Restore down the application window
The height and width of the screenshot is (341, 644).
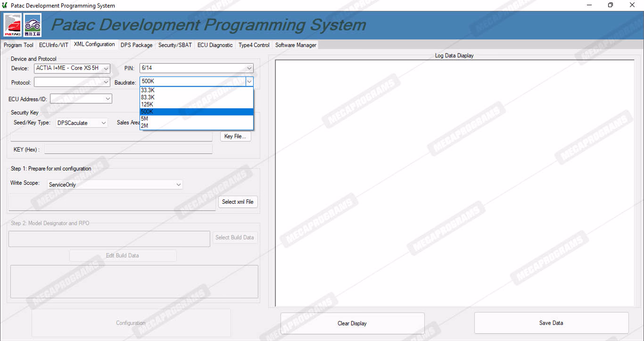tap(611, 5)
